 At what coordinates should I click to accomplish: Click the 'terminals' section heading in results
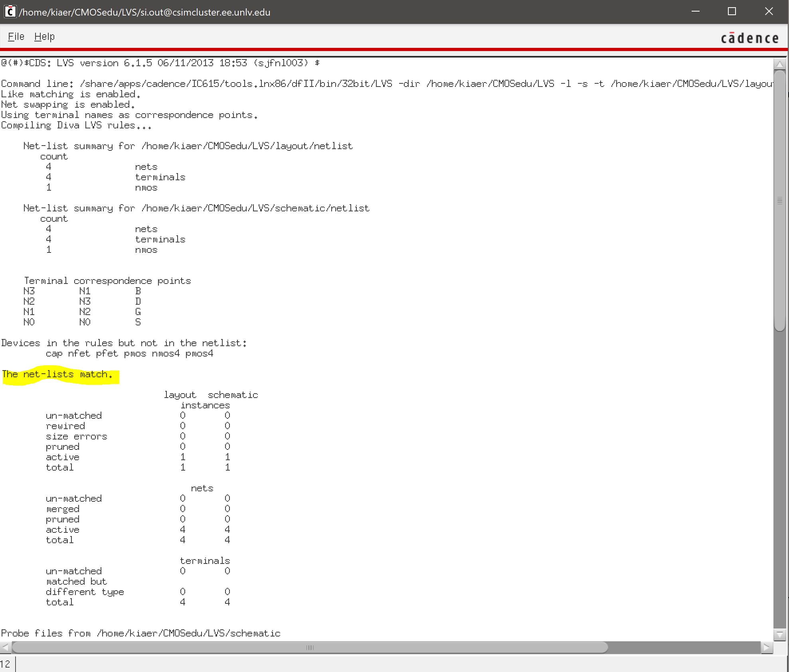(x=205, y=561)
